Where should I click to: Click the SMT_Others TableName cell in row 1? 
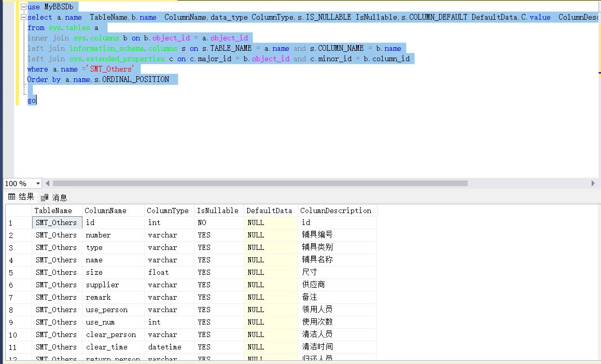[57, 222]
